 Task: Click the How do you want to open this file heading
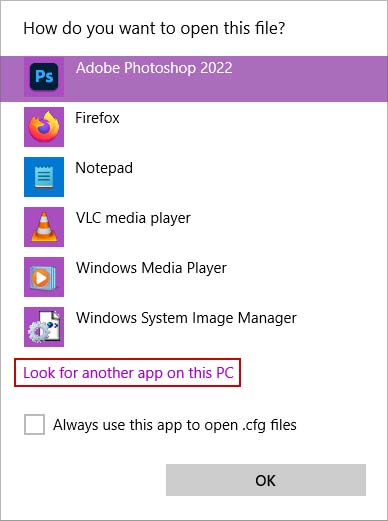[x=154, y=29]
